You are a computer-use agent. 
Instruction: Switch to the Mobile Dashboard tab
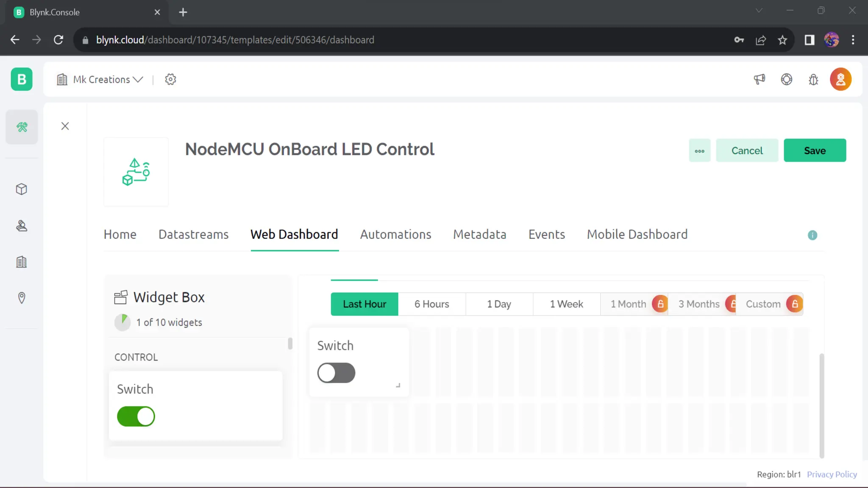pyautogui.click(x=637, y=234)
